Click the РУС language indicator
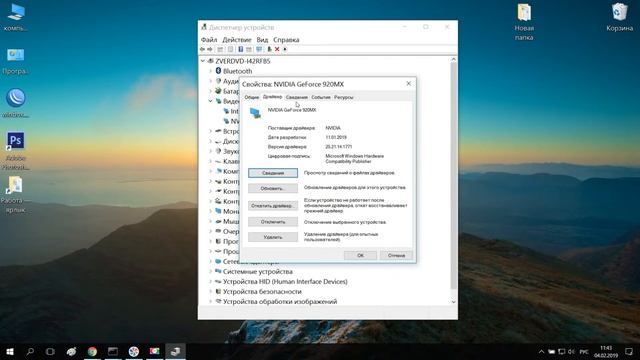This screenshot has width=640, height=360. 584,351
